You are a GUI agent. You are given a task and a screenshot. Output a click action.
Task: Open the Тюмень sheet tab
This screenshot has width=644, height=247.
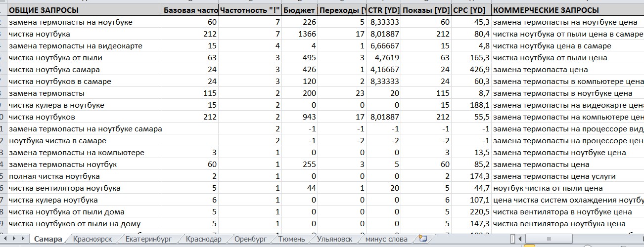click(291, 239)
